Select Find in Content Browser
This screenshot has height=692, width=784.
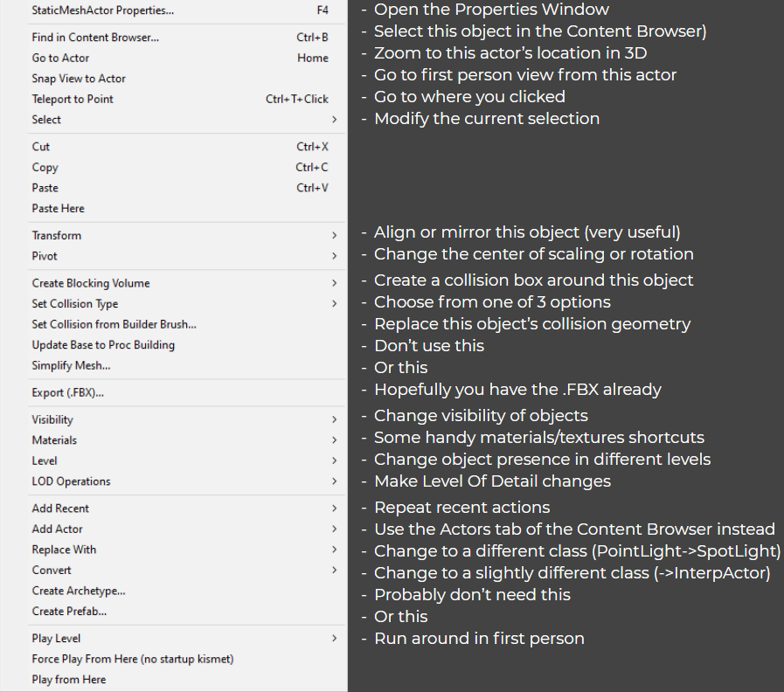tap(94, 38)
